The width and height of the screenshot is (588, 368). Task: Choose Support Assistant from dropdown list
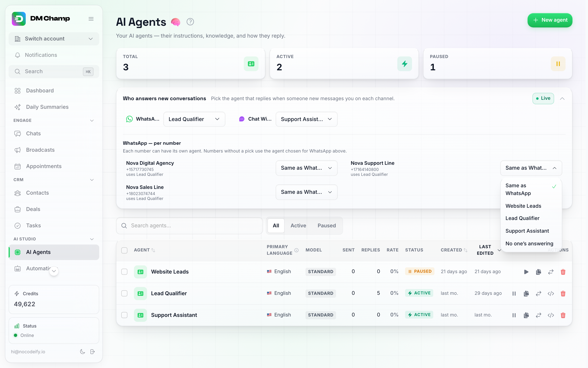[x=531, y=231]
